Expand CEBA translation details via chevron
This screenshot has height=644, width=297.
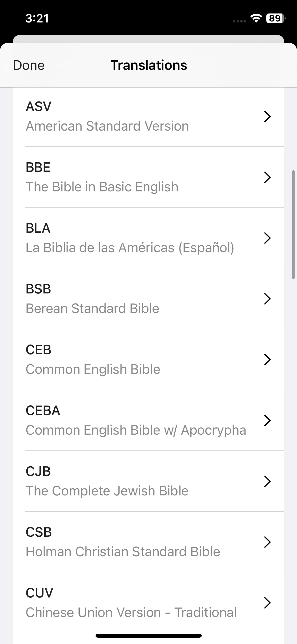tap(267, 420)
